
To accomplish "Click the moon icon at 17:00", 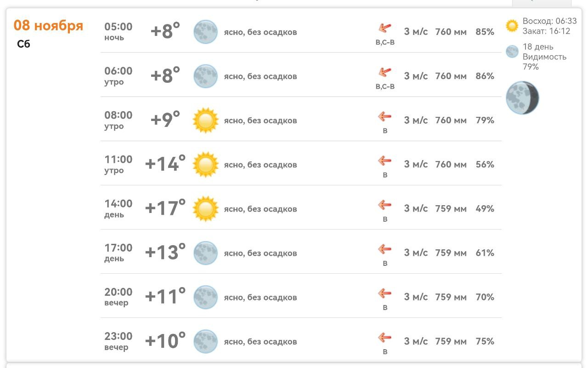I will pyautogui.click(x=205, y=253).
